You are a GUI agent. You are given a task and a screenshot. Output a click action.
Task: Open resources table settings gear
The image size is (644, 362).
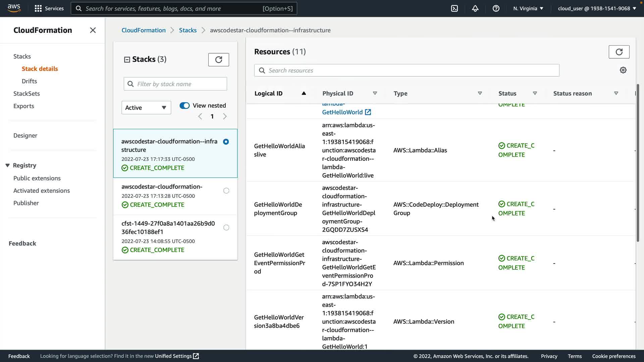[x=623, y=70]
